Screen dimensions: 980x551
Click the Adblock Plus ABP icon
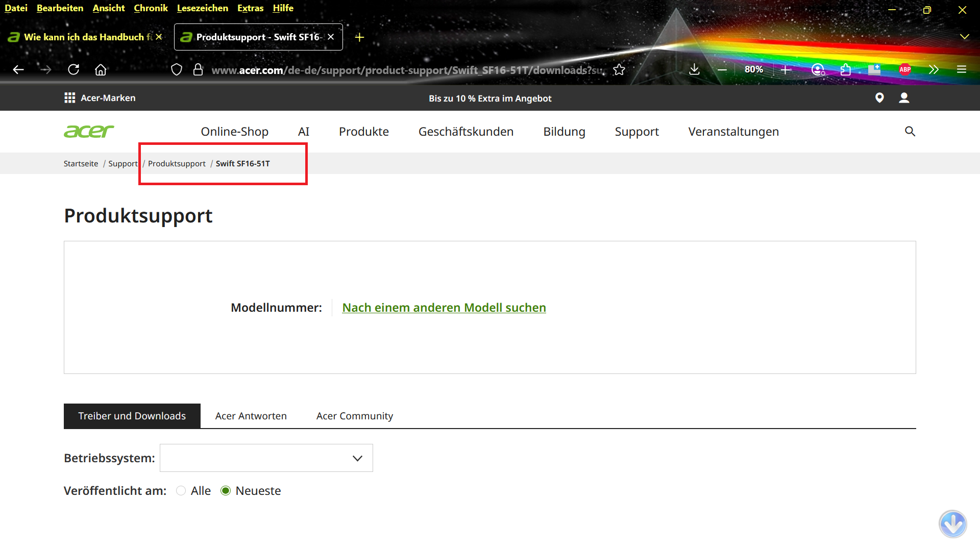tap(905, 70)
